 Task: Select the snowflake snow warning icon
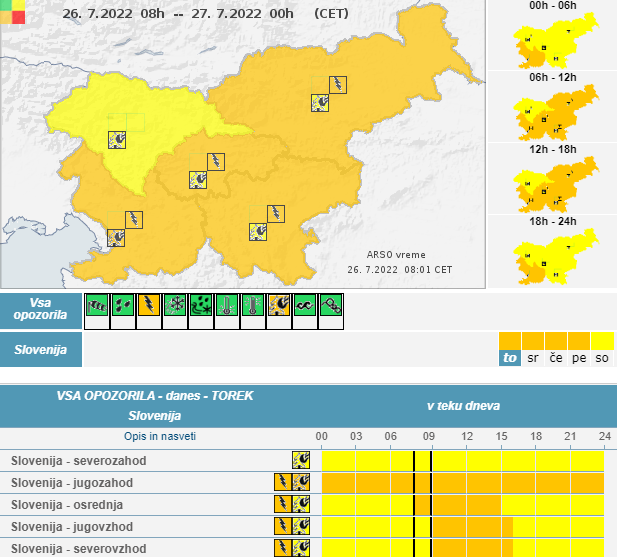(175, 305)
